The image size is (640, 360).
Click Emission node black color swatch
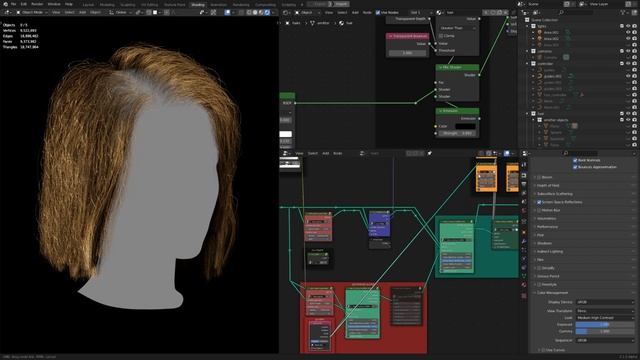[x=465, y=126]
